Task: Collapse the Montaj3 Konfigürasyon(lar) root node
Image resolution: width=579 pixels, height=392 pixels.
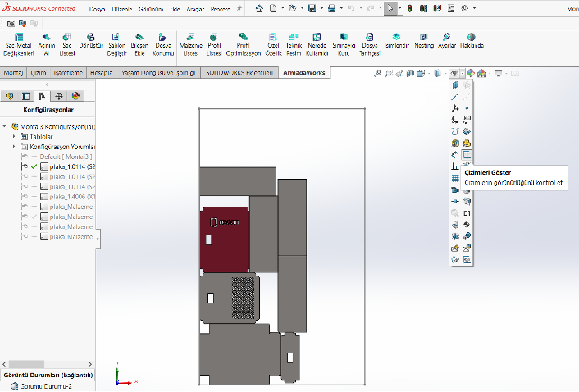Action: pos(5,126)
